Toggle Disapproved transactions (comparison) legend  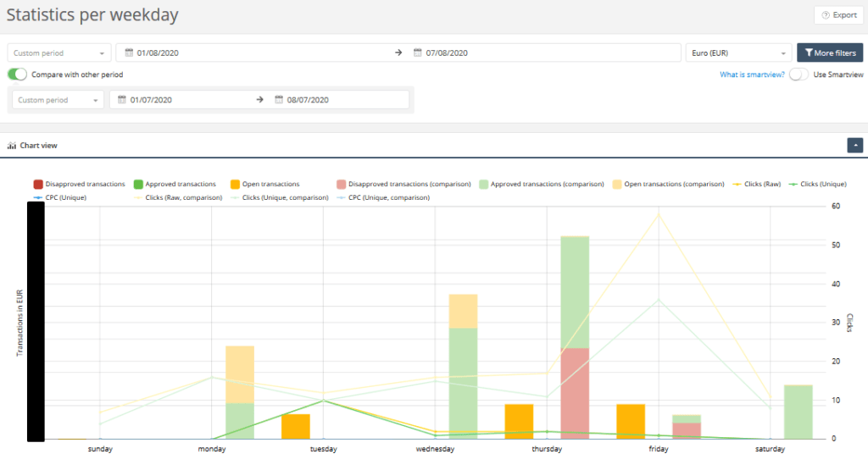coord(403,184)
